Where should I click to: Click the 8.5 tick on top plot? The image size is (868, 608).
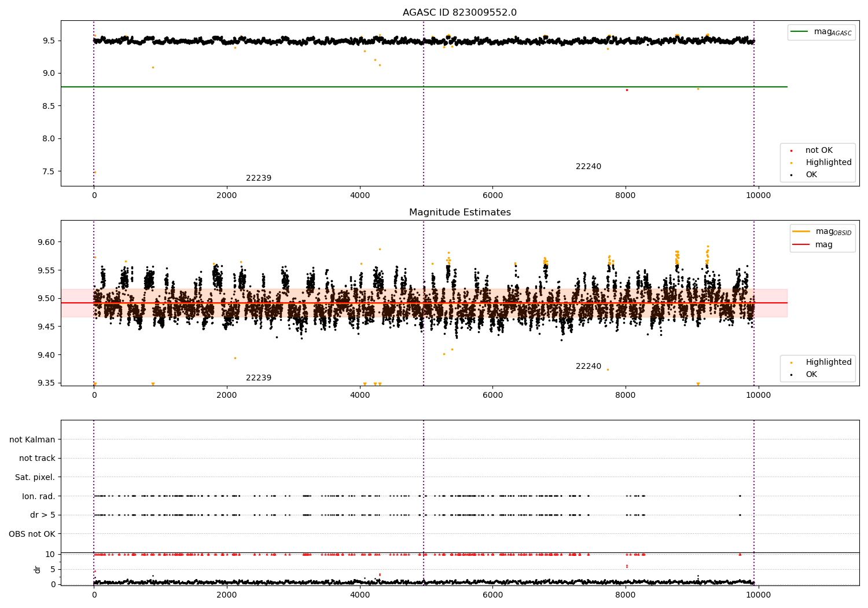[49, 106]
